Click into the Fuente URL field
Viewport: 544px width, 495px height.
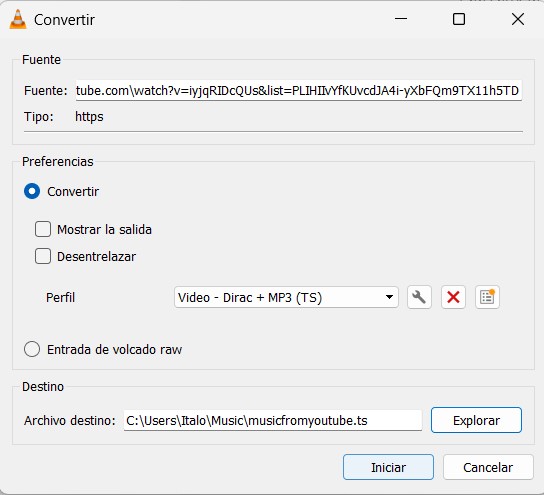pyautogui.click(x=299, y=91)
